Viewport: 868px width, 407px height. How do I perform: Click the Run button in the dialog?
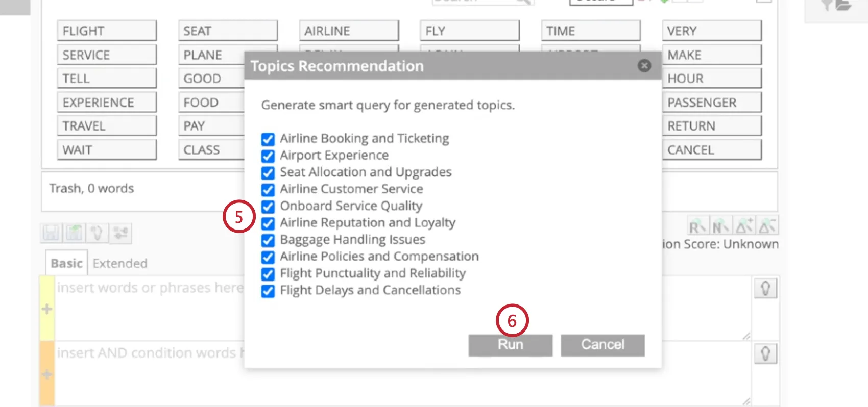pyautogui.click(x=510, y=345)
